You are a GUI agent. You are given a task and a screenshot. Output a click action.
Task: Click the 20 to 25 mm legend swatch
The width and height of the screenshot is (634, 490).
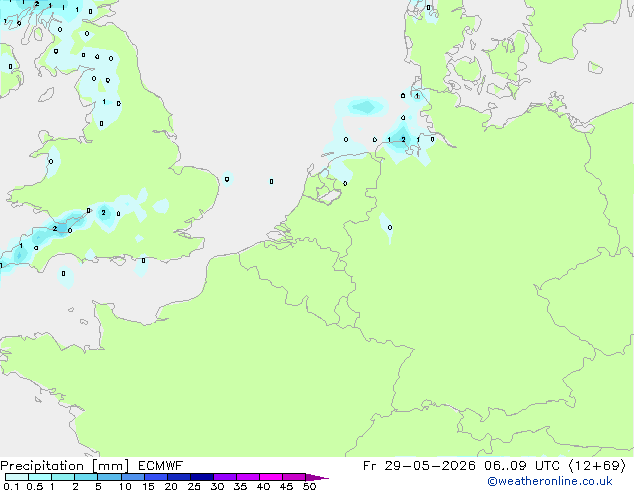(179, 477)
